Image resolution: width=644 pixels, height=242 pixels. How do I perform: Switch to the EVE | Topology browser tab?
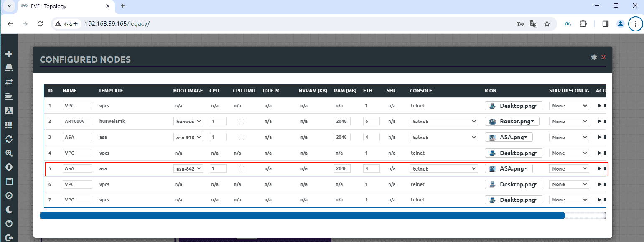[x=65, y=6]
